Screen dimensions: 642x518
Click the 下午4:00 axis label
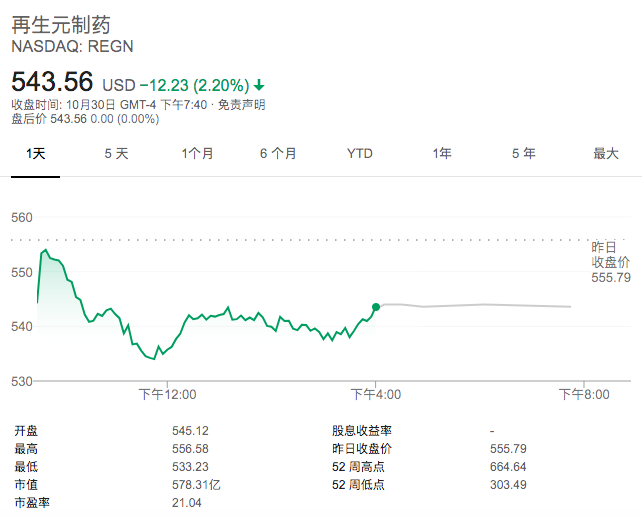pyautogui.click(x=376, y=394)
